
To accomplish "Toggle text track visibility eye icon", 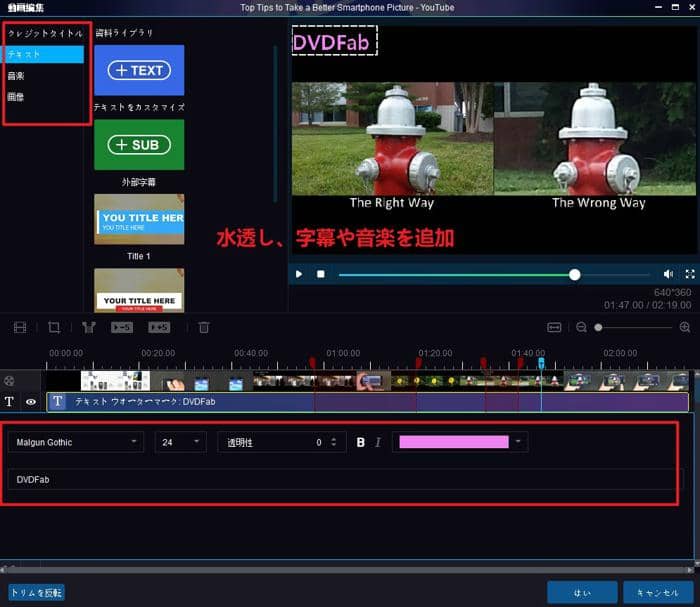I will [x=31, y=402].
